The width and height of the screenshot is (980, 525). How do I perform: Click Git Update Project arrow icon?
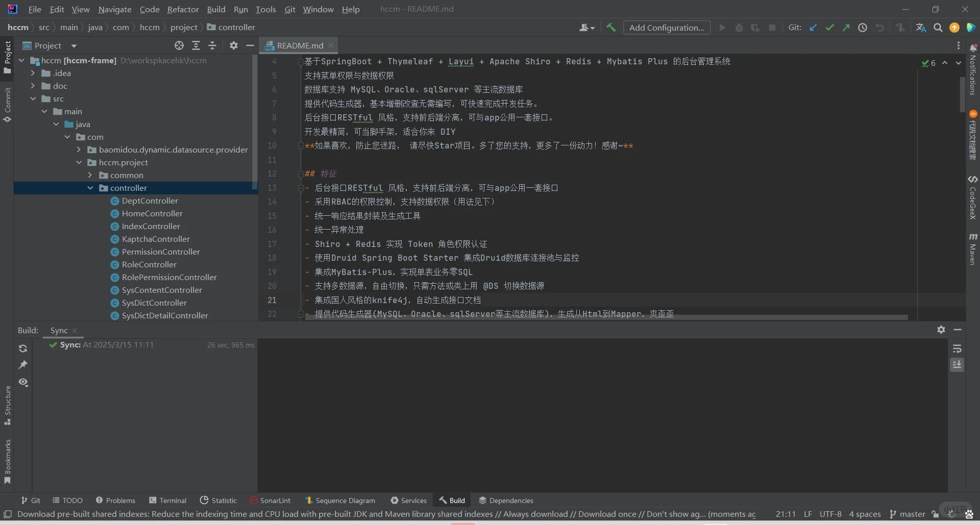click(x=813, y=28)
